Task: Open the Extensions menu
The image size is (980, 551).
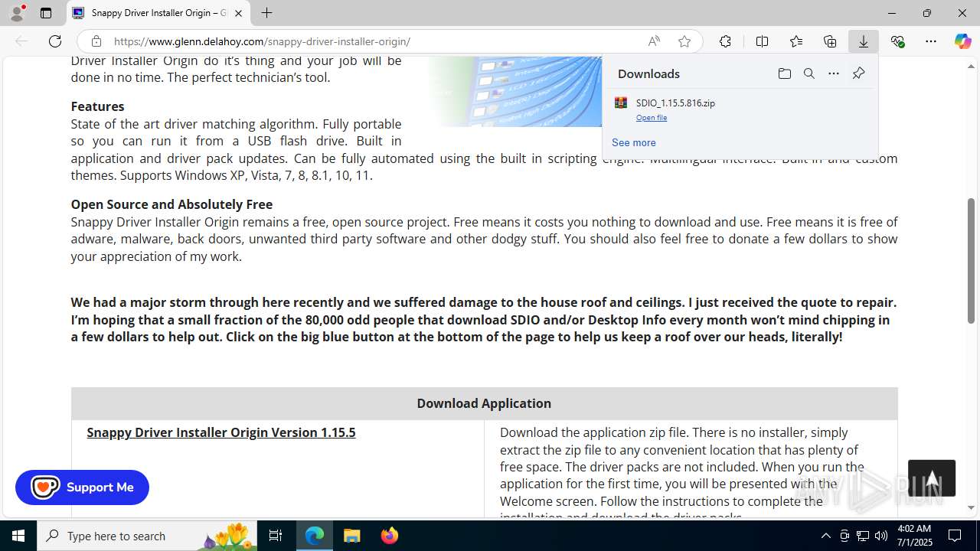Action: click(725, 41)
